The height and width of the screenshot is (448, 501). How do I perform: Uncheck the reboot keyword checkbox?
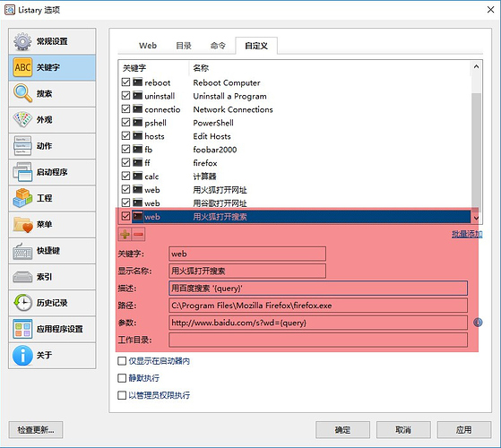(125, 82)
